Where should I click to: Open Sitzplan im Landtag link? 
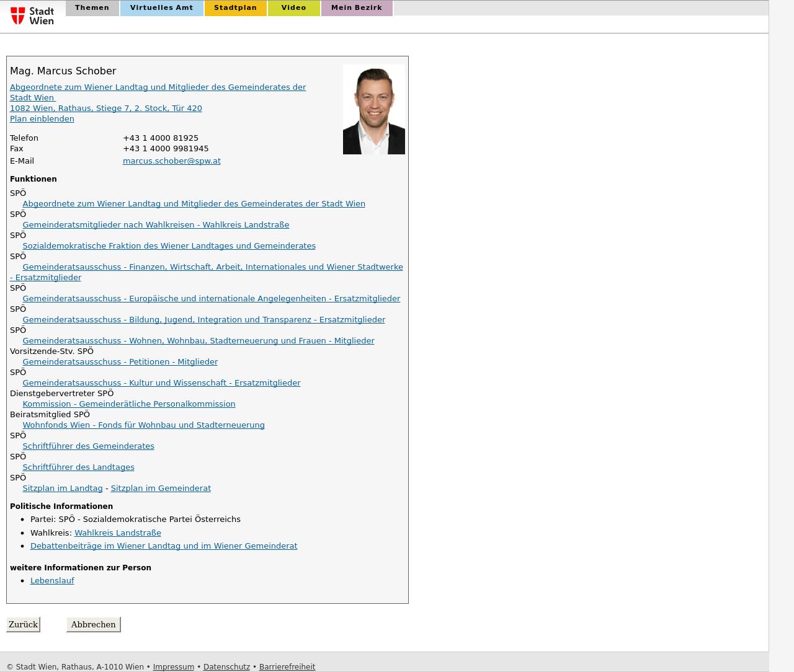coord(63,488)
